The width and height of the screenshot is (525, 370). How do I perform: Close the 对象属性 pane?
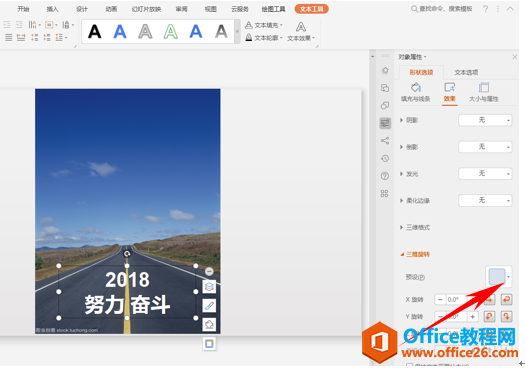515,57
